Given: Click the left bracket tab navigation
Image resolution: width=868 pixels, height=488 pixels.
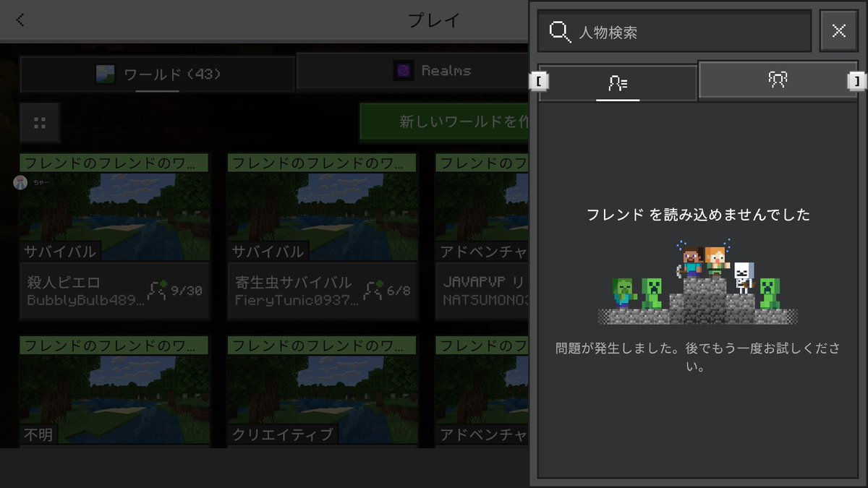Looking at the screenshot, I should click(x=540, y=82).
